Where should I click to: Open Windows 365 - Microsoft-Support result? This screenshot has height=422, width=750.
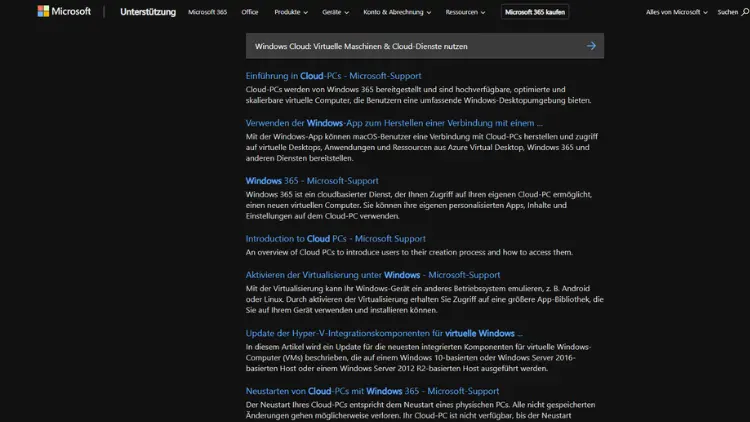(312, 181)
